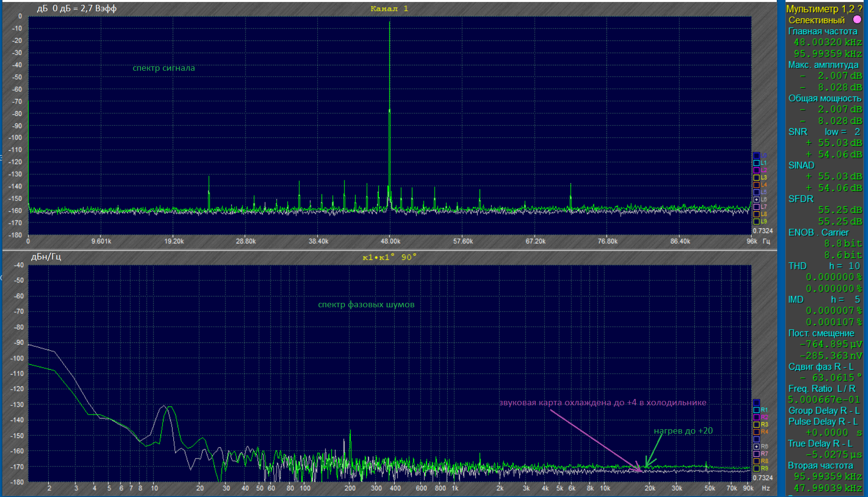The image size is (868, 497).
Task: Enable the yellow R3 trace box
Action: (756, 425)
